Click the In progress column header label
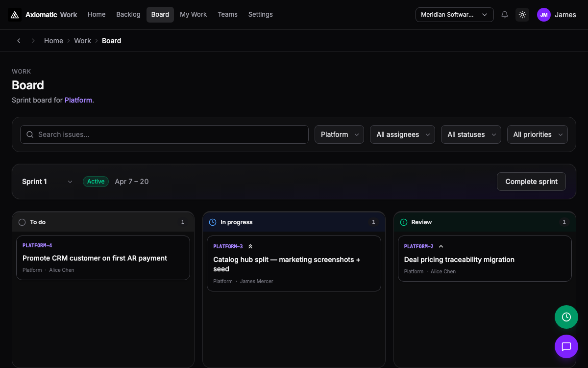Viewport: 588px width, 368px height. tap(237, 222)
